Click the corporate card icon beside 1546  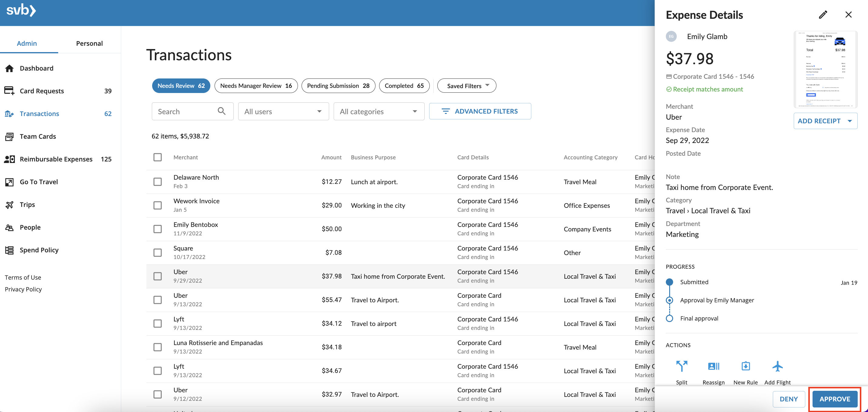(669, 76)
